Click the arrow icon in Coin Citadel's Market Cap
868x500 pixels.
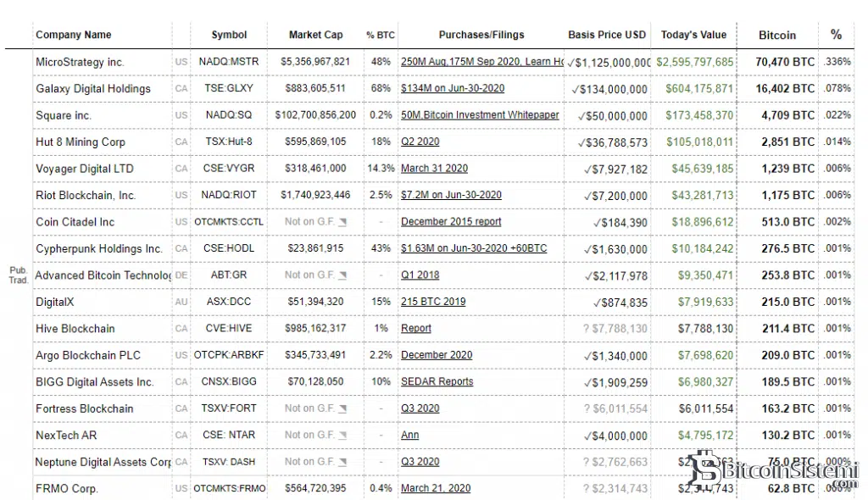tap(342, 222)
